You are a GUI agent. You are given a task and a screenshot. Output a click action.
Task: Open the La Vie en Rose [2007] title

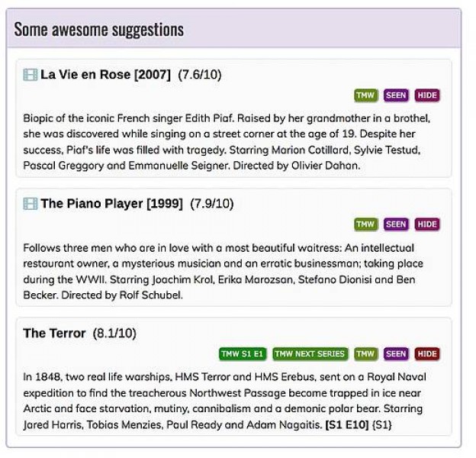pyautogui.click(x=105, y=75)
